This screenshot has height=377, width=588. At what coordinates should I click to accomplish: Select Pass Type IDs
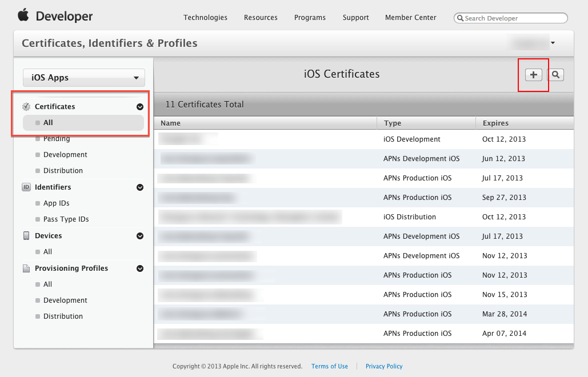coord(66,219)
